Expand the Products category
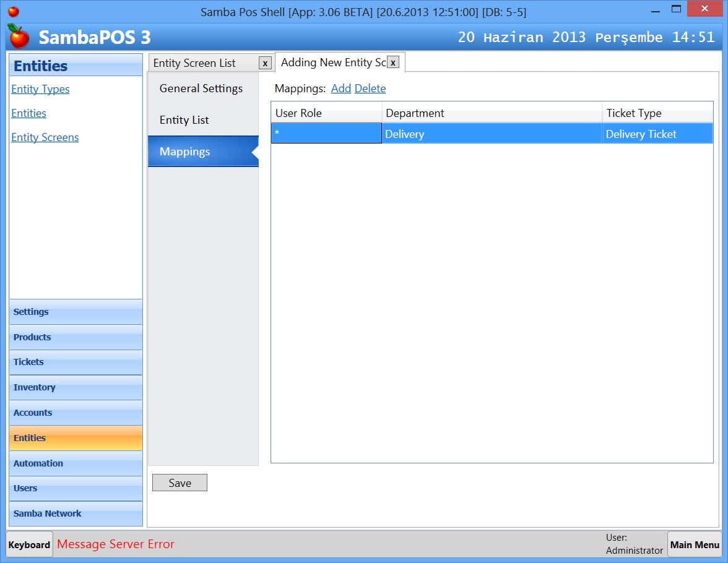 32,337
